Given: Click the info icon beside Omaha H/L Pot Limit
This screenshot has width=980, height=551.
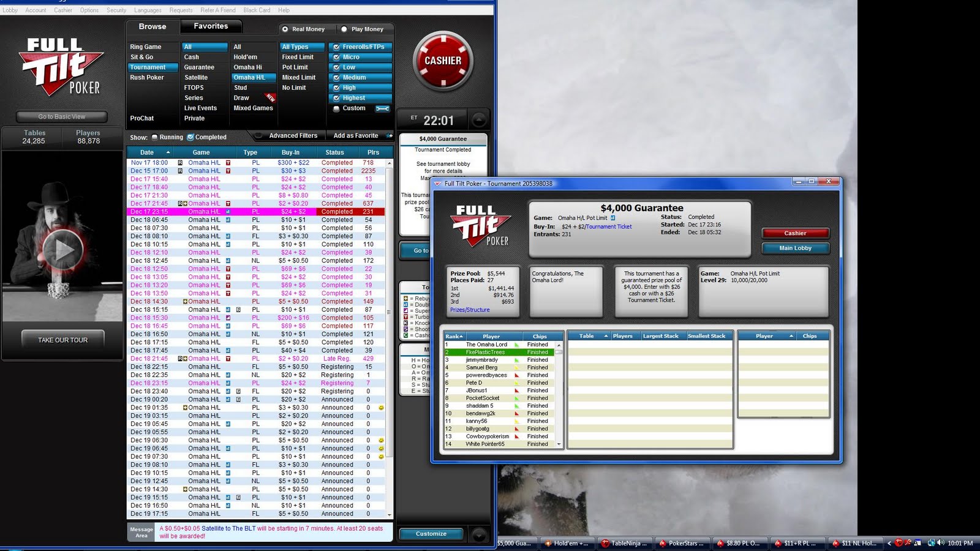Looking at the screenshot, I should [x=612, y=217].
